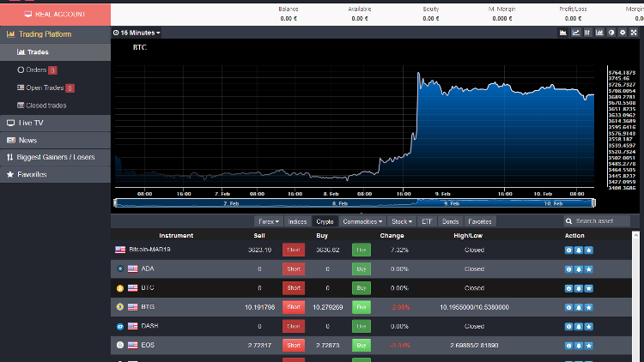Open Live TV section
The image size is (644, 362).
pos(55,124)
